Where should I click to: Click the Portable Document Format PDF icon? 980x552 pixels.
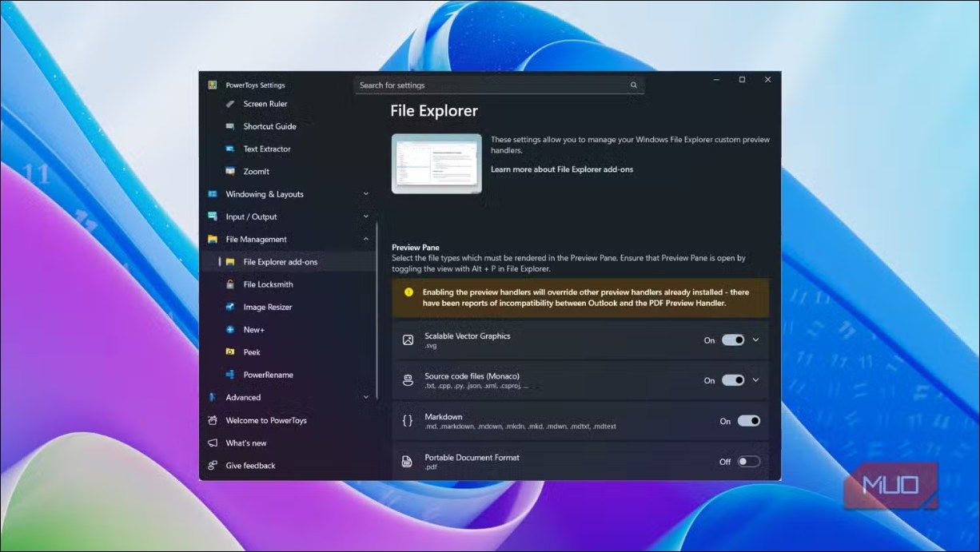click(x=408, y=462)
